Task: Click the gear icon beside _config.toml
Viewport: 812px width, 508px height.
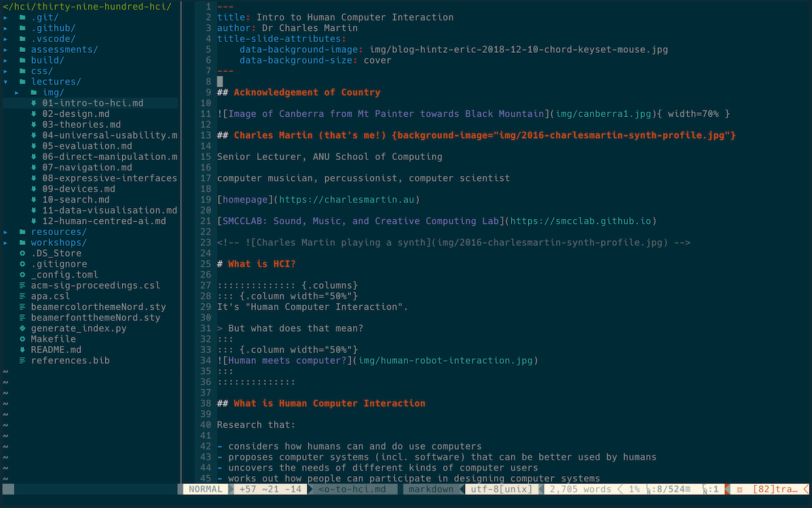Action: click(22, 274)
